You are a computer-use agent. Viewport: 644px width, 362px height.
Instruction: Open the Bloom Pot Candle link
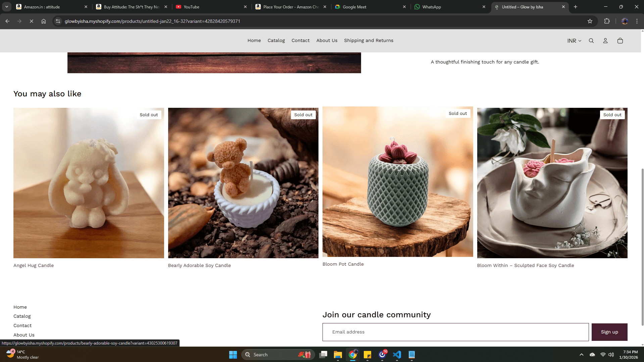pyautogui.click(x=343, y=264)
